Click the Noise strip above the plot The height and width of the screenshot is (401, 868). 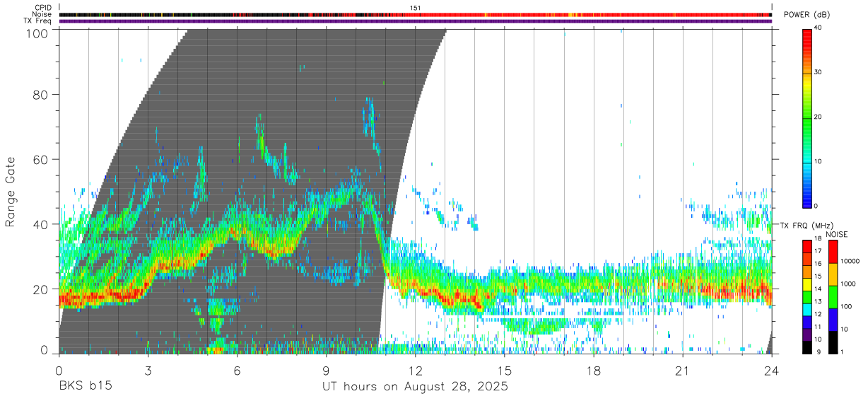[416, 14]
